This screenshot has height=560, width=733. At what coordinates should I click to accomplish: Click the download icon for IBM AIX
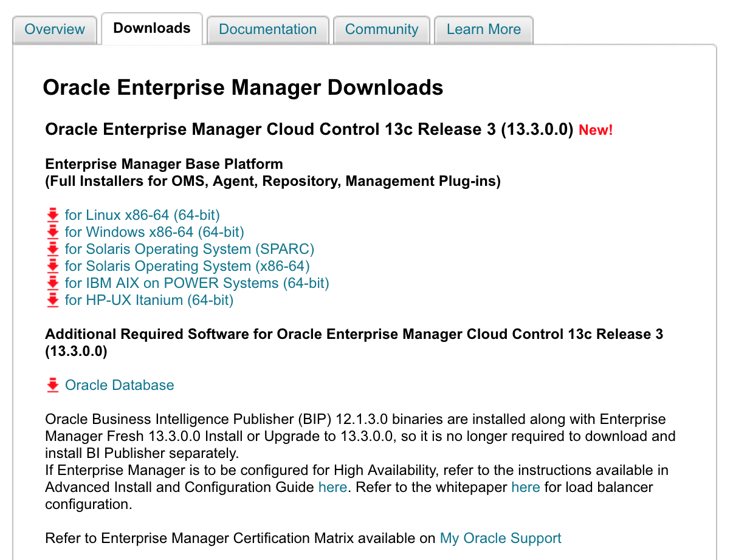pyautogui.click(x=53, y=282)
